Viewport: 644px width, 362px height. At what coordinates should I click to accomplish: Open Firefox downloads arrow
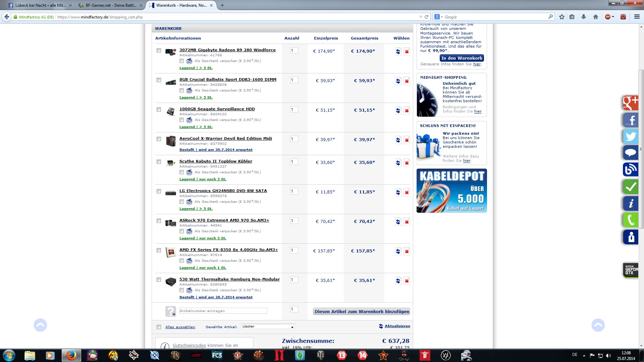coord(584,17)
